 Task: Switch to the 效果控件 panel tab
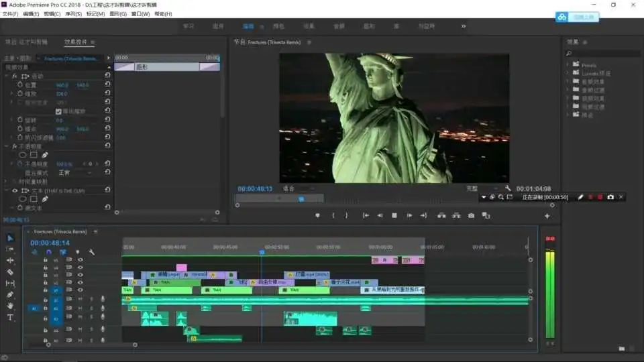[76, 42]
